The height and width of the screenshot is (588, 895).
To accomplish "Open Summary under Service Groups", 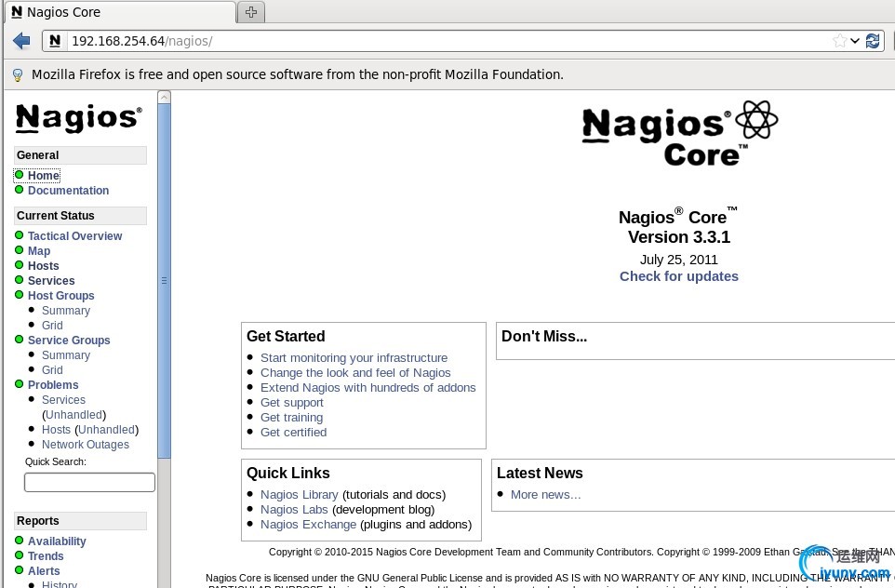I will (x=66, y=355).
